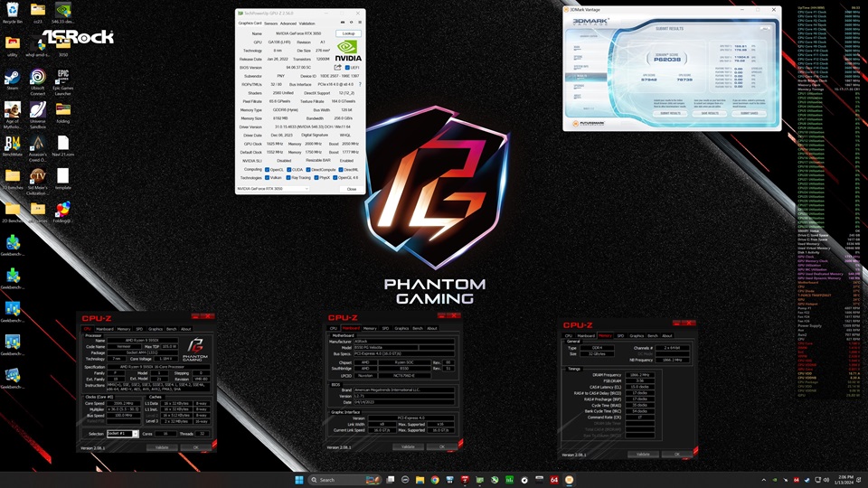Click the NVIDIA logo in GPU-Z
This screenshot has width=868, height=488.
(347, 51)
